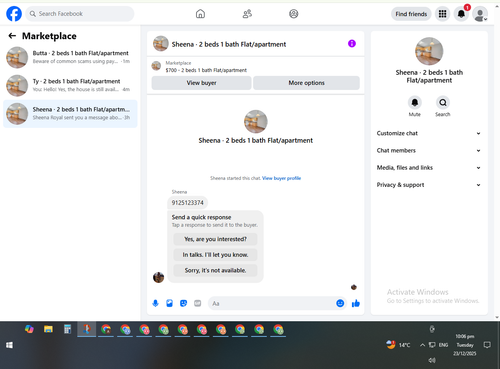Image resolution: width=500 pixels, height=369 pixels.
Task: Send a thumbs-up like
Action: coord(356,303)
